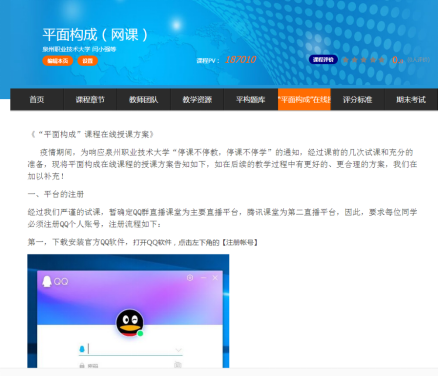This screenshot has height=376, width=438.
Task: Open the 首页 tab
Action: [37, 99]
